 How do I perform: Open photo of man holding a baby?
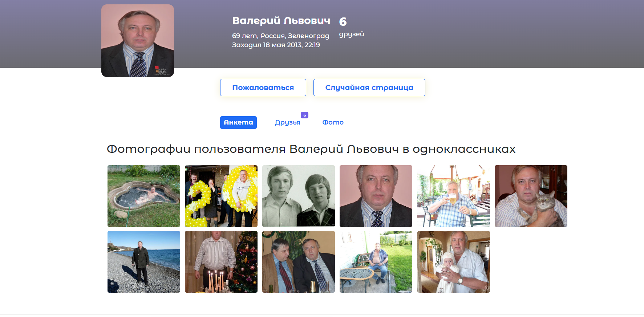pos(454,262)
